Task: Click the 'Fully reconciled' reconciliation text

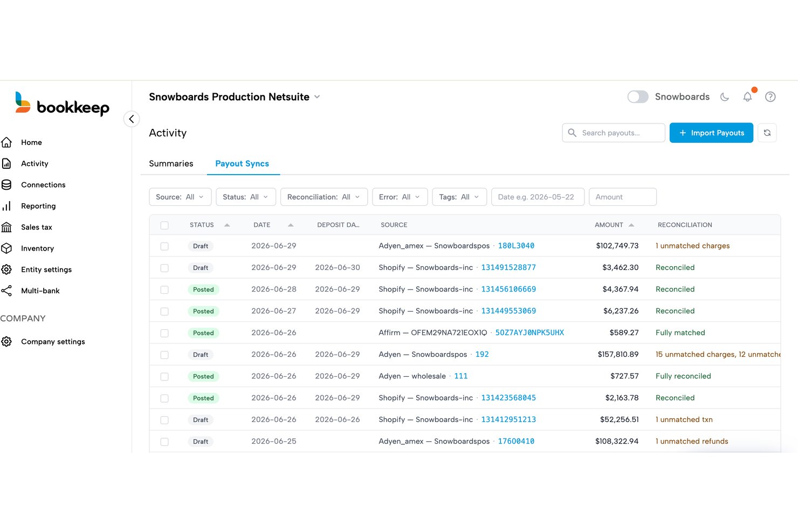Action: (x=683, y=376)
